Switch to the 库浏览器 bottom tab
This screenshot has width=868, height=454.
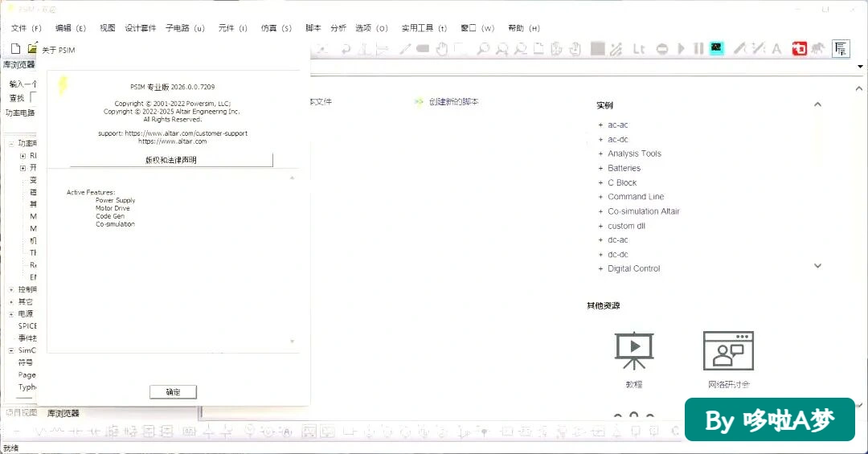coord(63,413)
